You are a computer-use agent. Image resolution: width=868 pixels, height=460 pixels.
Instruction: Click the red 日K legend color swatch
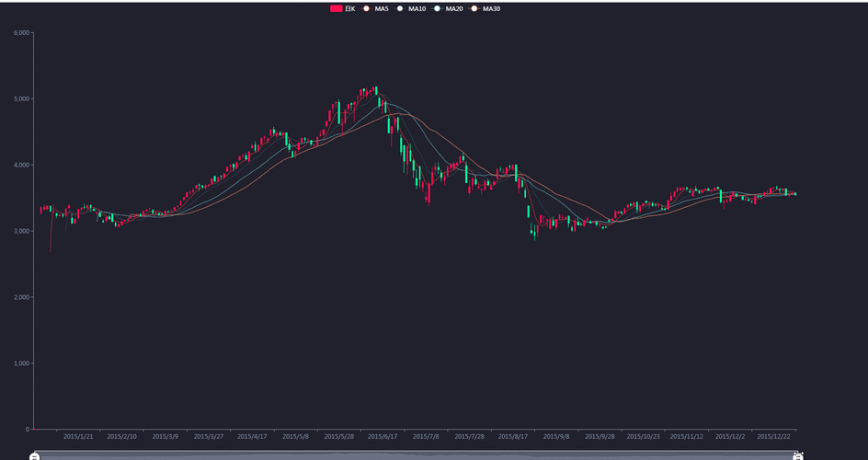pyautogui.click(x=337, y=8)
